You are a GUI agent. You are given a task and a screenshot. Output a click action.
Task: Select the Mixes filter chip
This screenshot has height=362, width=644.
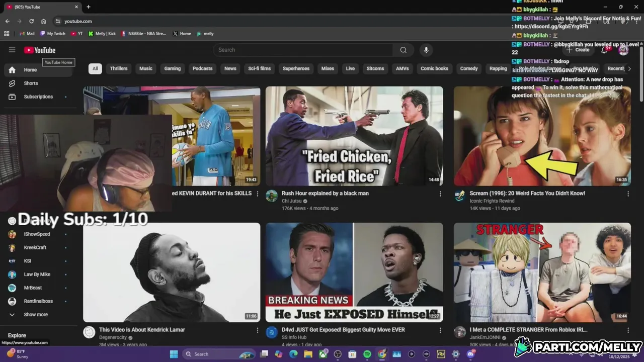(328, 68)
